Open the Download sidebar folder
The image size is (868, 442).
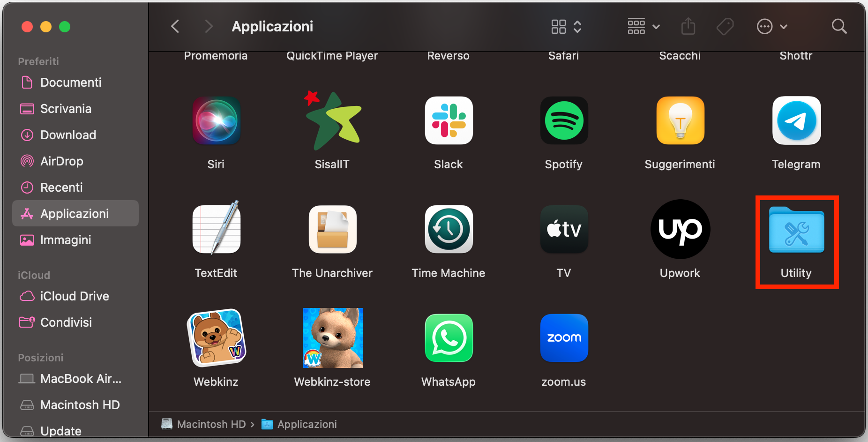(75, 135)
